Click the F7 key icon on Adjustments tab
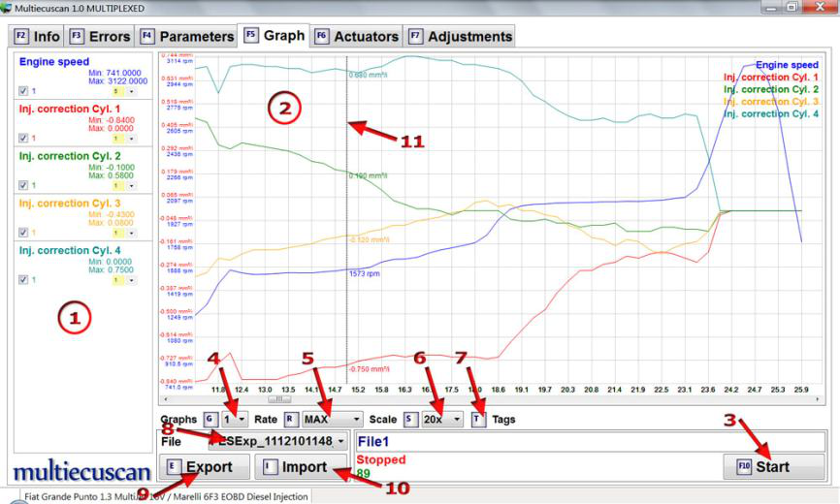This screenshot has height=504, width=840. point(414,37)
